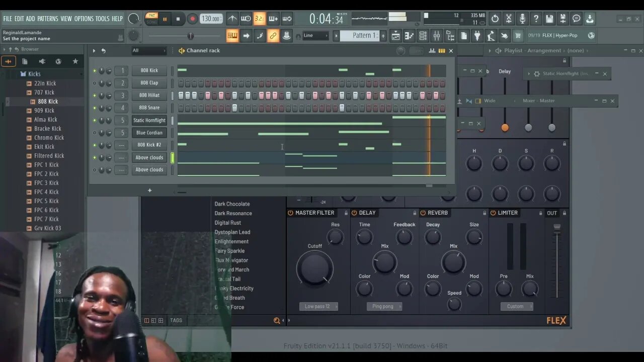
Task: Select the 808 Snare channel button
Action: click(149, 108)
